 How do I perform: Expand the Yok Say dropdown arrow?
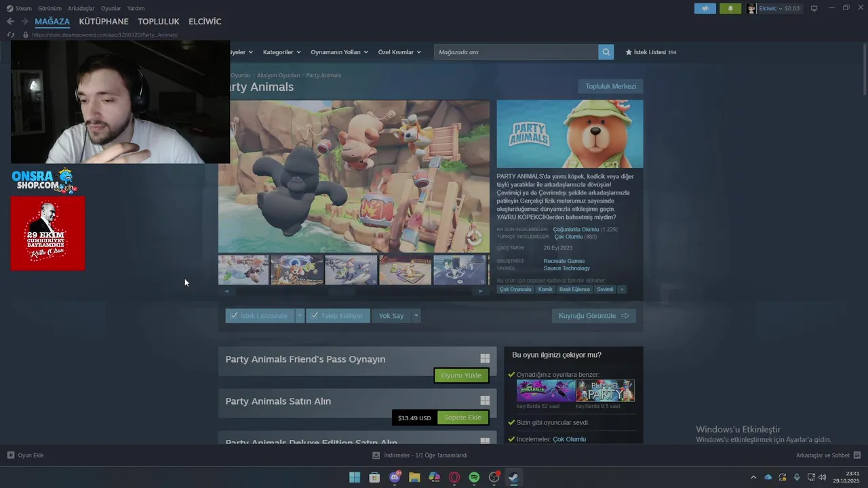(416, 316)
